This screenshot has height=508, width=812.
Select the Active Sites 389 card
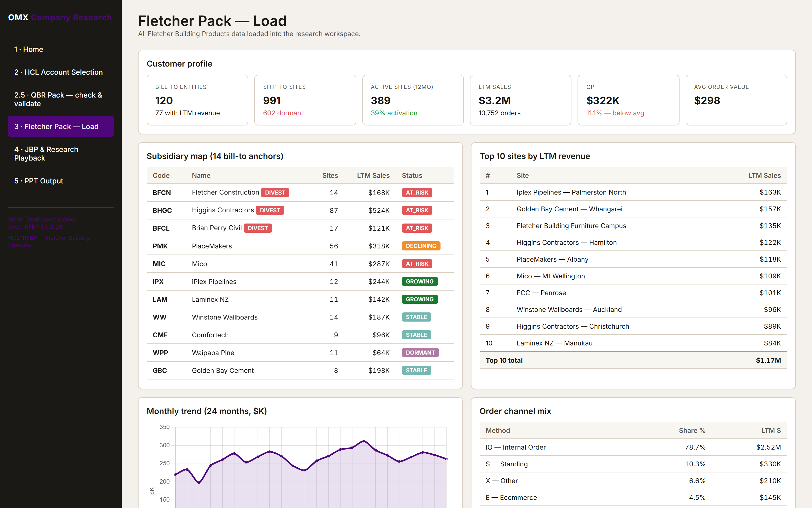pyautogui.click(x=413, y=100)
